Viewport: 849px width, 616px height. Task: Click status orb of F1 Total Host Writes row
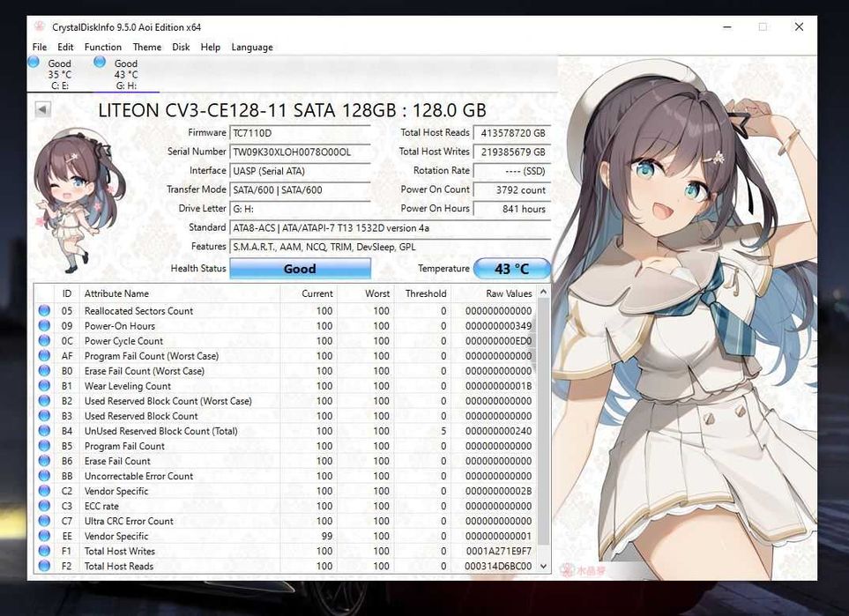44,551
